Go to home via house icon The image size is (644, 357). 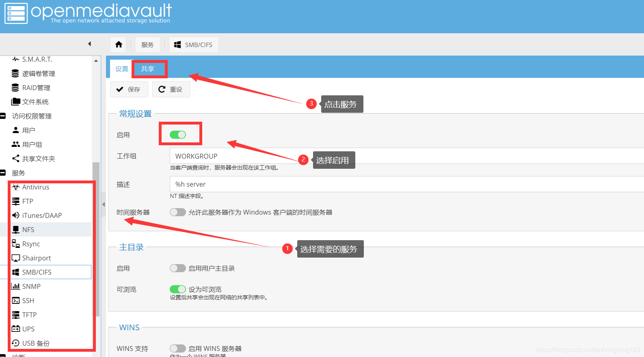pos(119,45)
